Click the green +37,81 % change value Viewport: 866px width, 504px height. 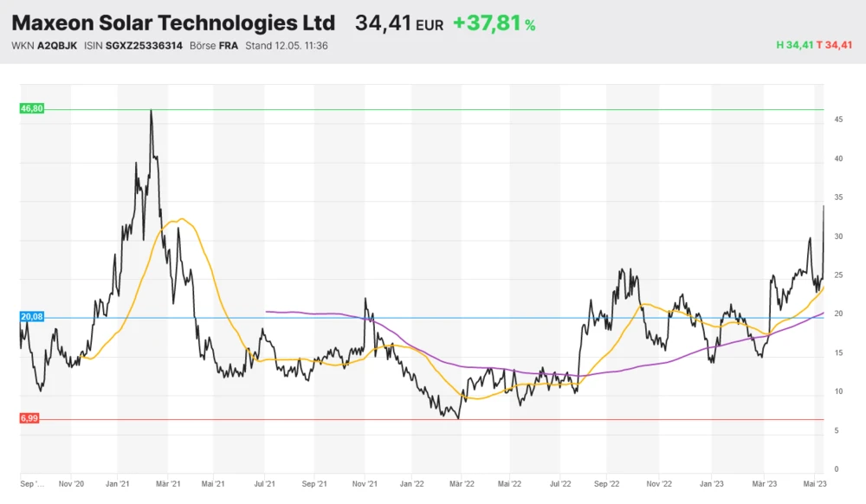(494, 24)
